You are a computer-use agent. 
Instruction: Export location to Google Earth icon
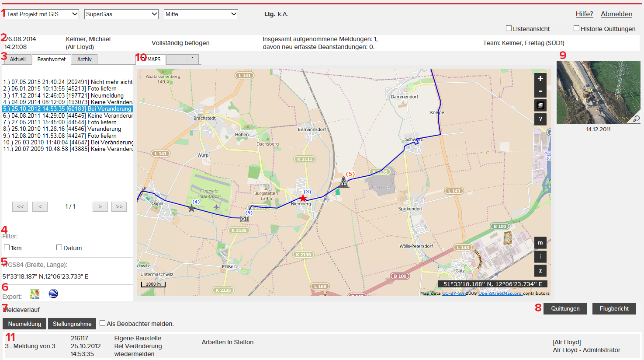pos(53,294)
